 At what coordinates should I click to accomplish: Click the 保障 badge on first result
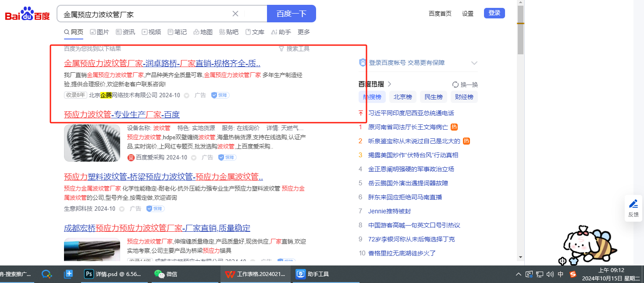pos(220,95)
